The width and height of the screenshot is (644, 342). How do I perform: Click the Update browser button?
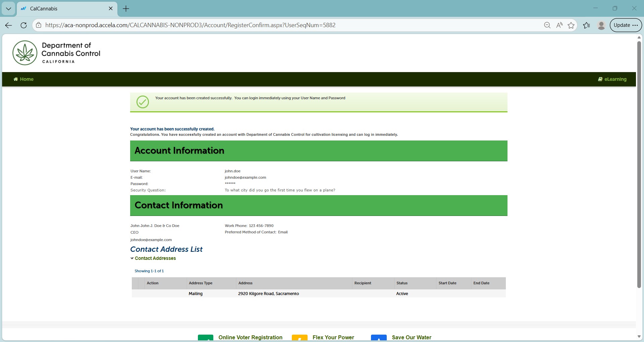[626, 25]
